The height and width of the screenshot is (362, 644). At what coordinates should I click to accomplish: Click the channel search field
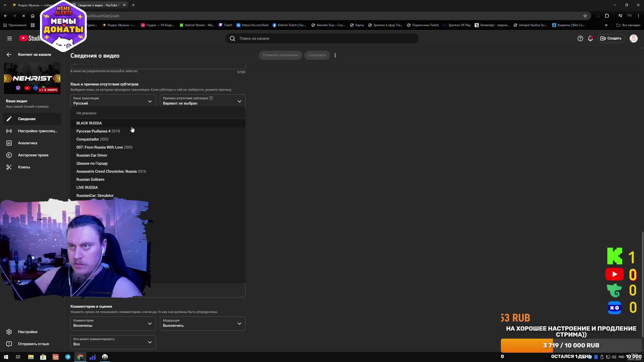322,38
